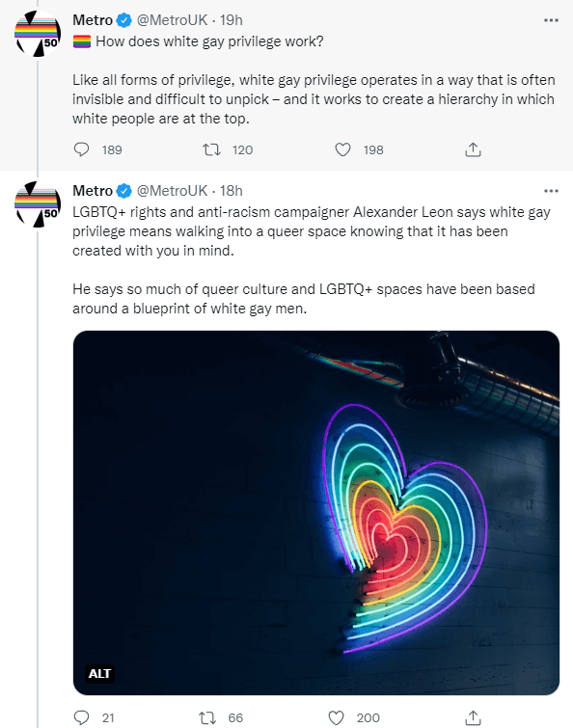Open Metro profile avatar on the first tweet

pyautogui.click(x=38, y=34)
